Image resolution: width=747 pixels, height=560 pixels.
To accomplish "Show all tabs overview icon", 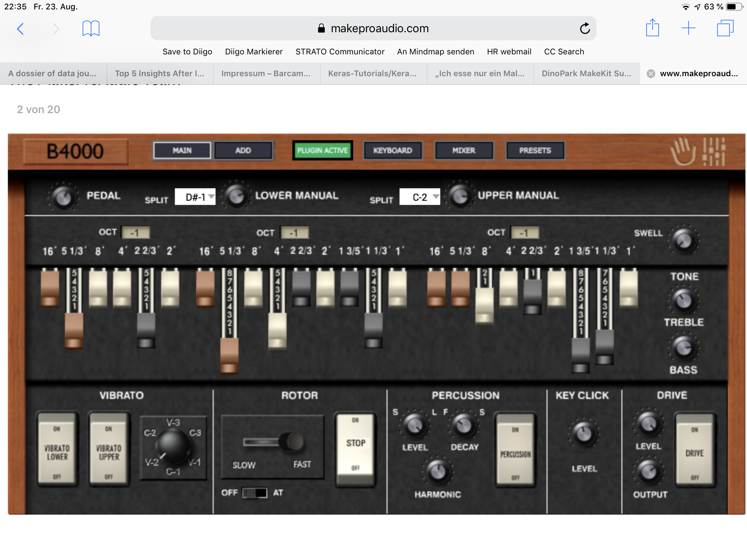I will click(x=725, y=28).
